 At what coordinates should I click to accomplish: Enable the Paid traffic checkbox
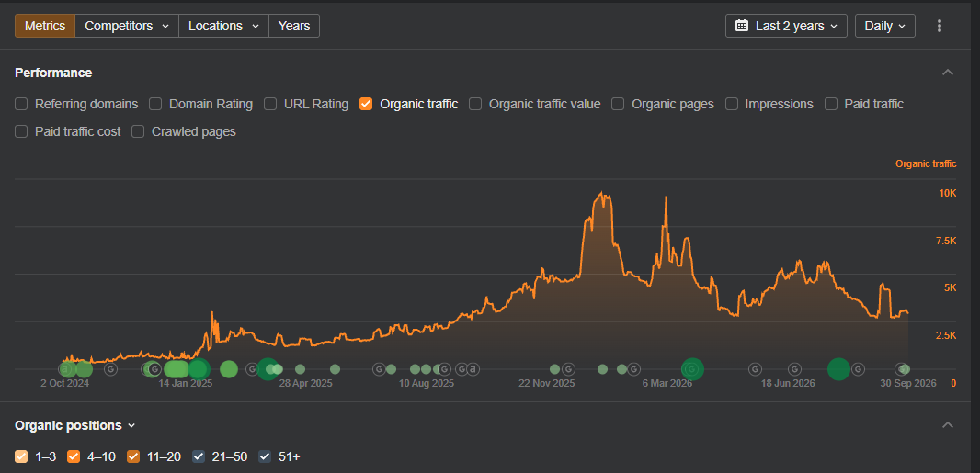point(831,104)
